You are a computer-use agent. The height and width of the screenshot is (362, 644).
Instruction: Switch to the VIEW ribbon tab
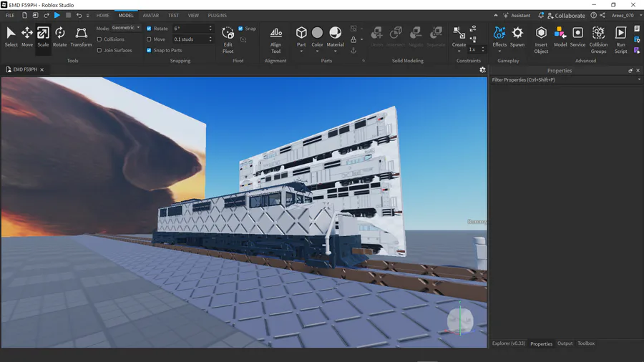click(x=193, y=15)
